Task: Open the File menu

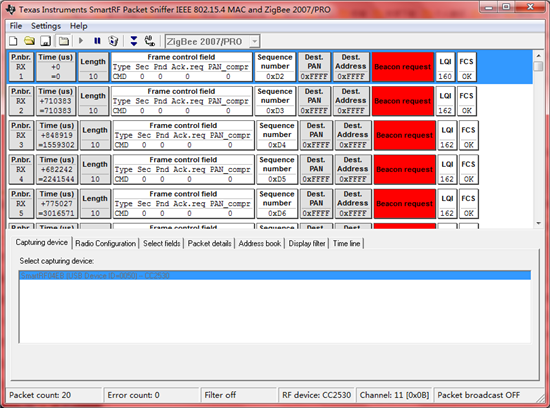Action: click(x=16, y=26)
